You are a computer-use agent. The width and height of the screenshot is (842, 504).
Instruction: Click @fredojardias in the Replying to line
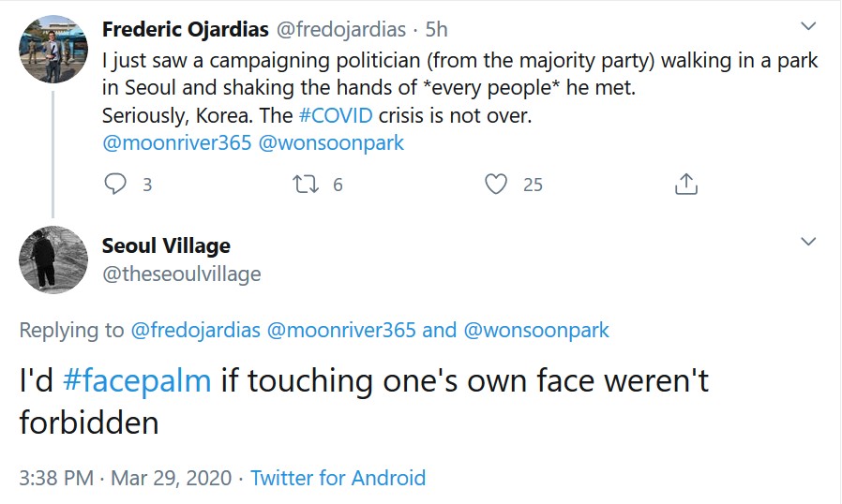pyautogui.click(x=195, y=331)
